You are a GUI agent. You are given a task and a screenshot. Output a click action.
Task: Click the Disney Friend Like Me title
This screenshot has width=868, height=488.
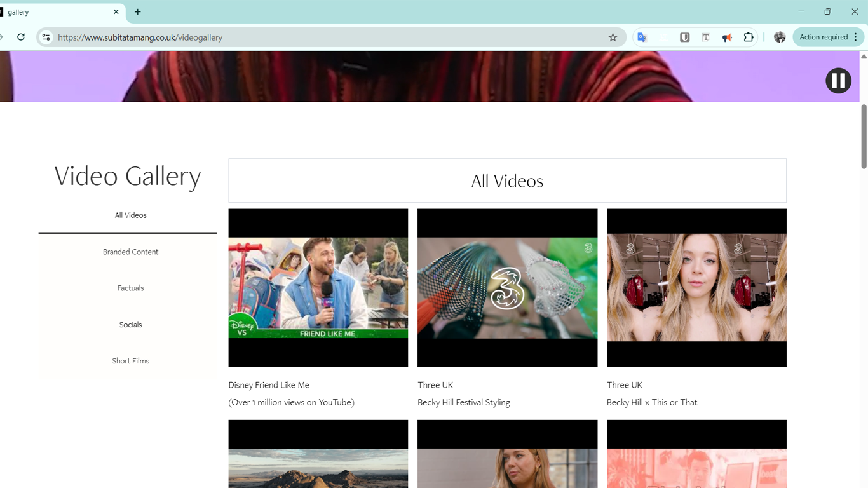[269, 385]
